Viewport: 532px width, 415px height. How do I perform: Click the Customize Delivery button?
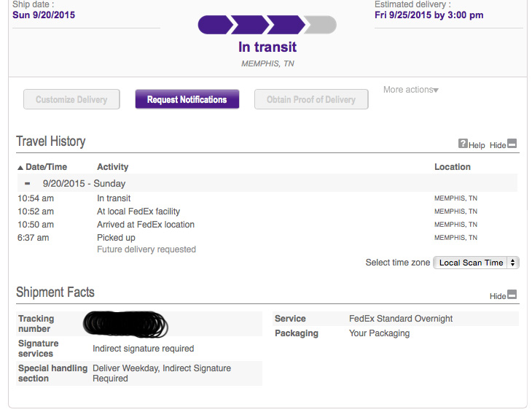pos(71,100)
